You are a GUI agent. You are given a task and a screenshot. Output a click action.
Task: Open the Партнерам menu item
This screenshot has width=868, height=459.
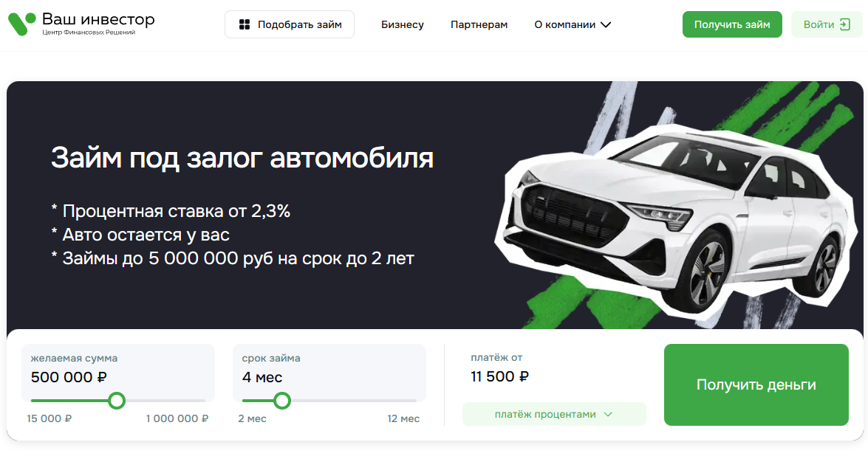pyautogui.click(x=479, y=24)
